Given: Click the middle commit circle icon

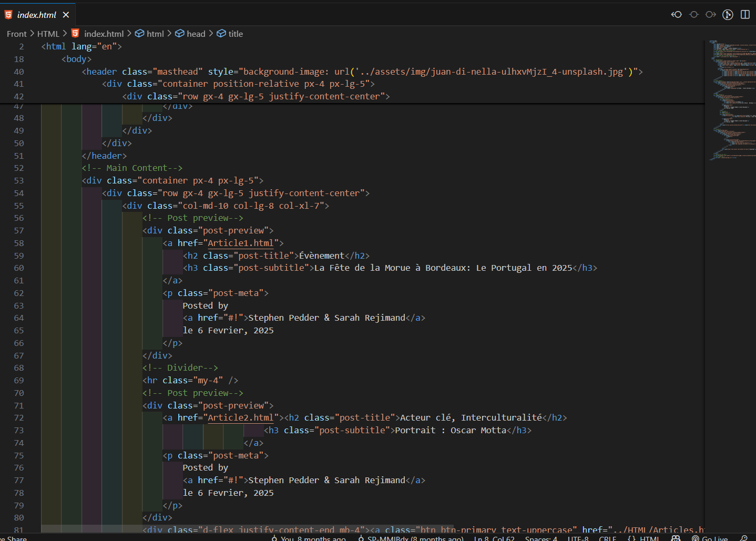Looking at the screenshot, I should coord(694,14).
